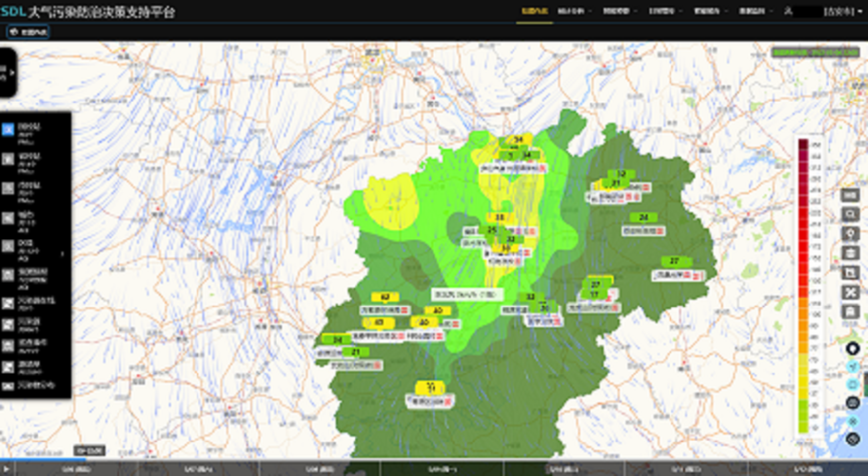Expand the second top navigation dropdown menu
The image size is (868, 476).
tap(574, 11)
